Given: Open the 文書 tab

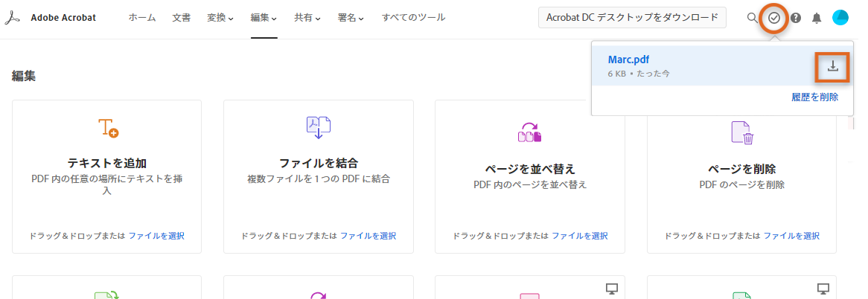Looking at the screenshot, I should tap(182, 18).
